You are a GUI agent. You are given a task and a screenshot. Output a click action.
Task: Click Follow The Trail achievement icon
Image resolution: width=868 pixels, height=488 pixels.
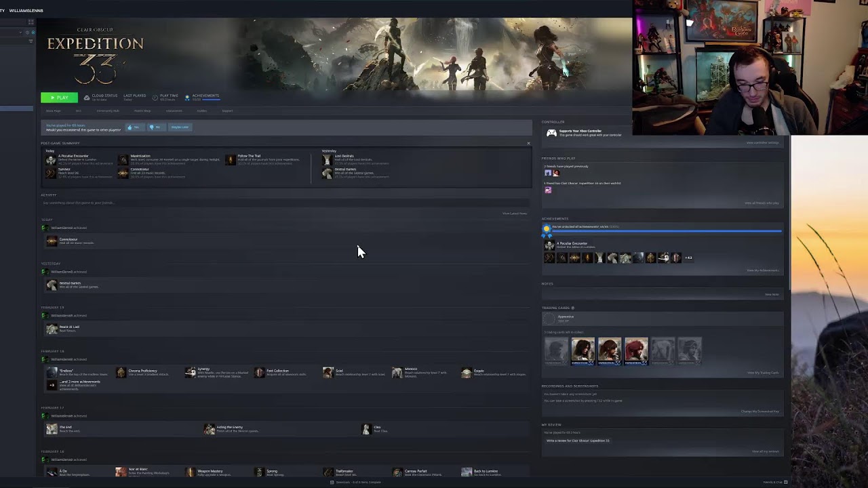tap(231, 160)
